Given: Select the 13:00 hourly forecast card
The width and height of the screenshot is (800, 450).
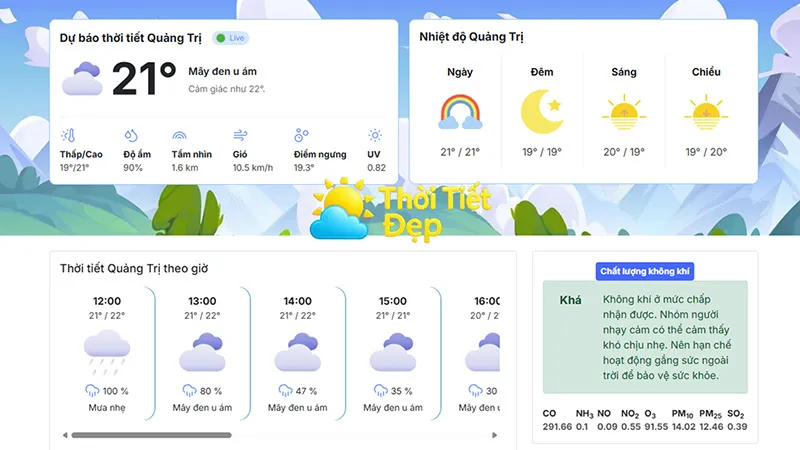Looking at the screenshot, I should point(202,352).
